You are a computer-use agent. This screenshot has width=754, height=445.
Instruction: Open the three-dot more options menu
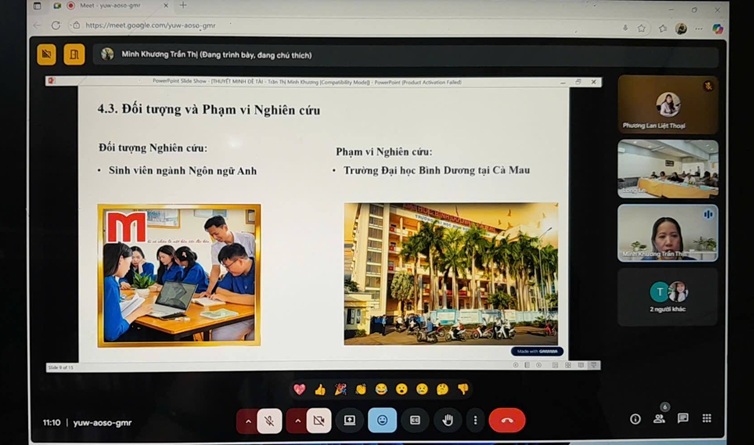(475, 421)
